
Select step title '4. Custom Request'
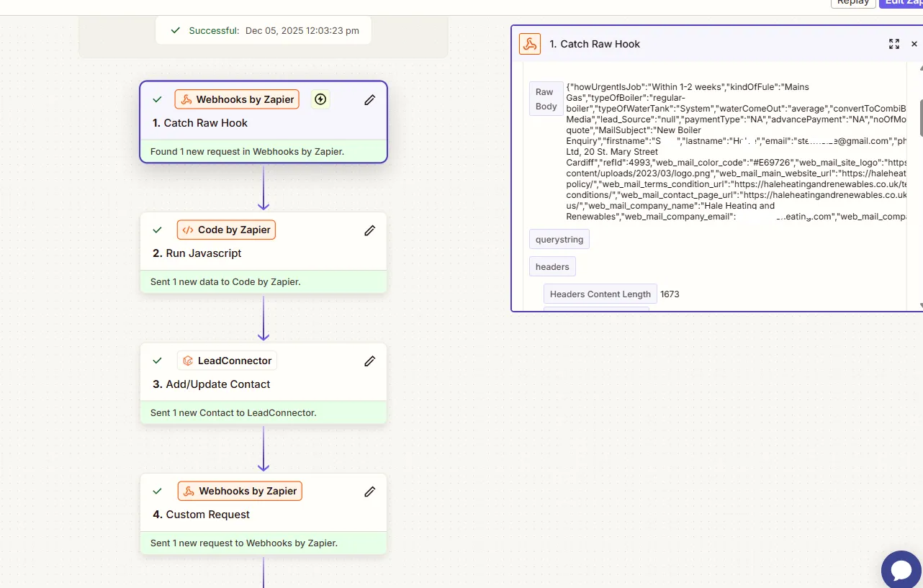coord(202,515)
